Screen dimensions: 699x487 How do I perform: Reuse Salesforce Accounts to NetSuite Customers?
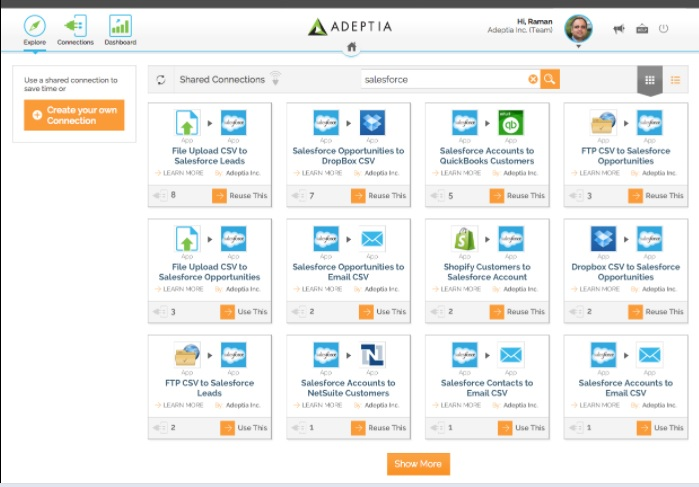378,427
